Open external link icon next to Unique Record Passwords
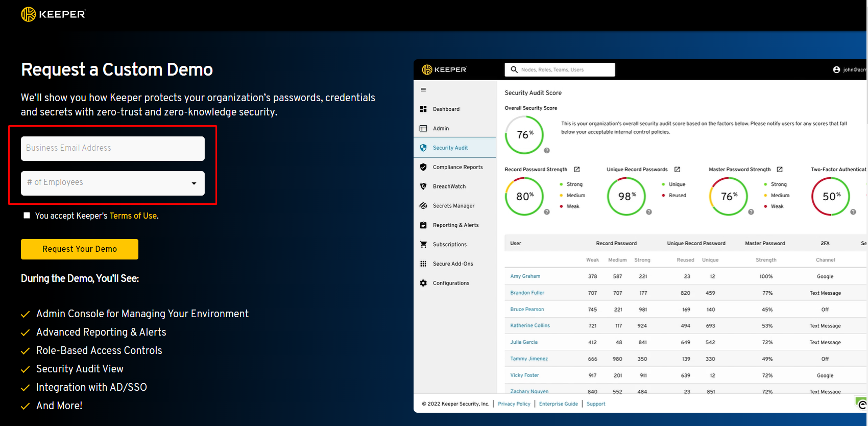This screenshot has width=868, height=426. (677, 169)
